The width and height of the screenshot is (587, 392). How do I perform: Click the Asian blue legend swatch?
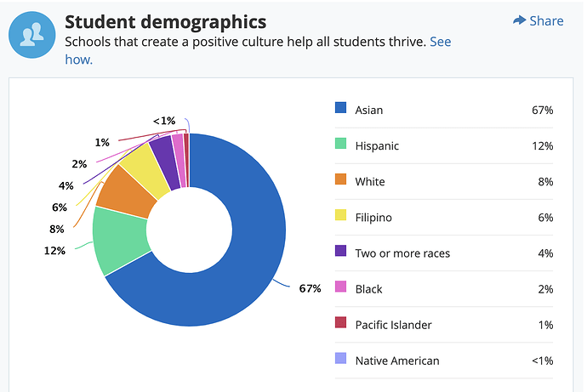(341, 108)
